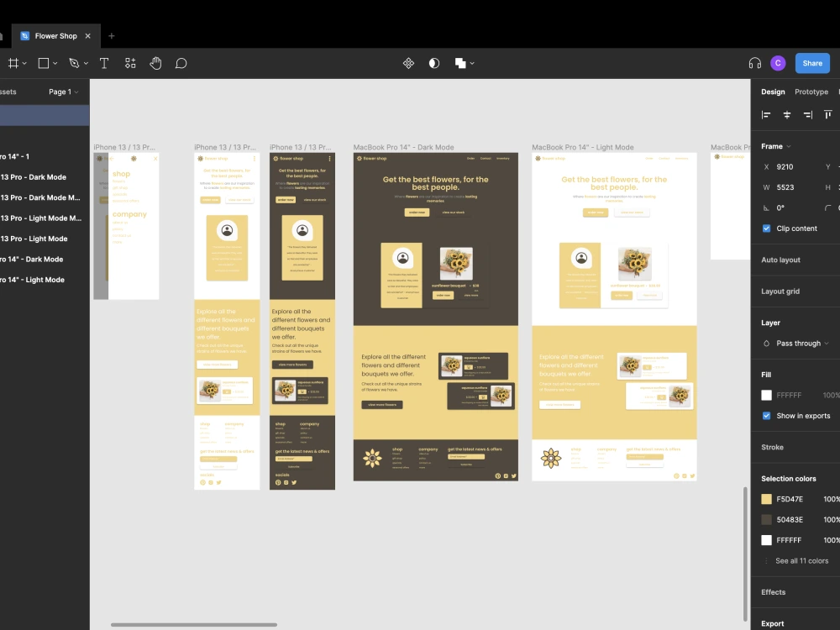The image size is (840, 630).
Task: Select the Pen tool
Action: pyautogui.click(x=74, y=63)
